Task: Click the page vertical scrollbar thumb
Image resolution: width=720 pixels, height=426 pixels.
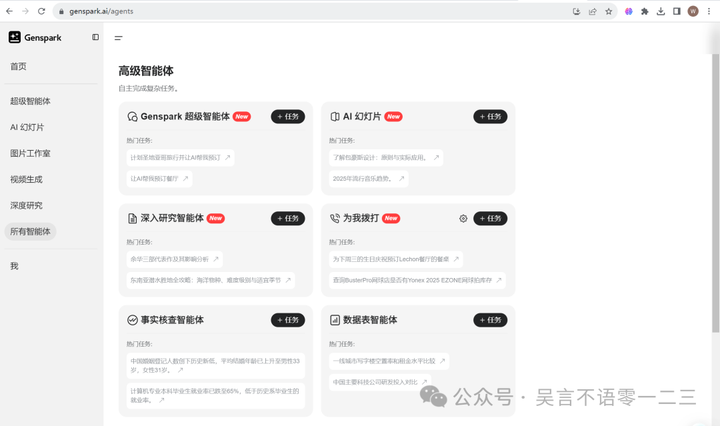Action: (x=715, y=193)
